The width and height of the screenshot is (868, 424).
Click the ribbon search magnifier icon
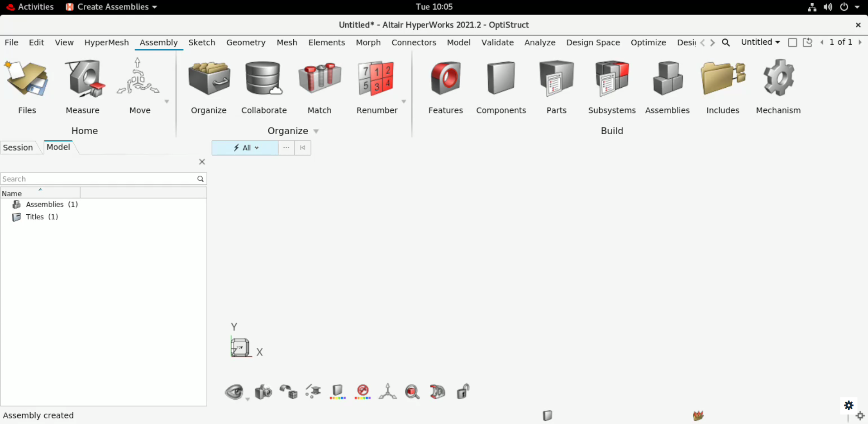click(x=726, y=42)
